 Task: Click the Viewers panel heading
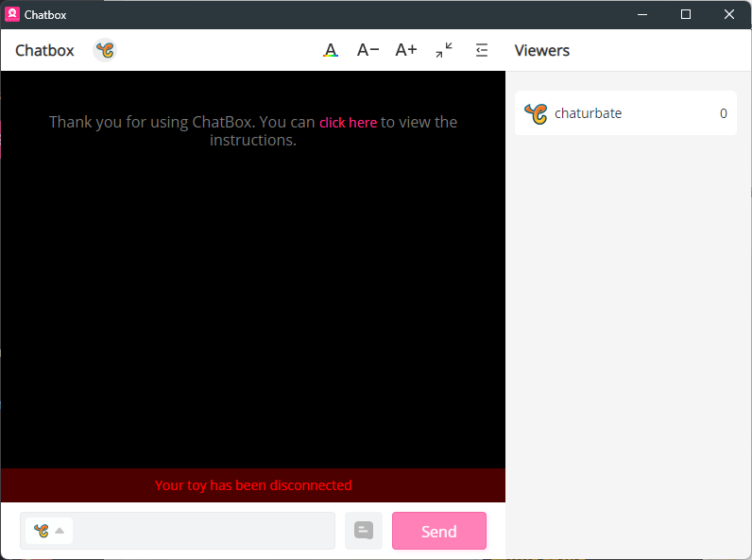(x=541, y=51)
